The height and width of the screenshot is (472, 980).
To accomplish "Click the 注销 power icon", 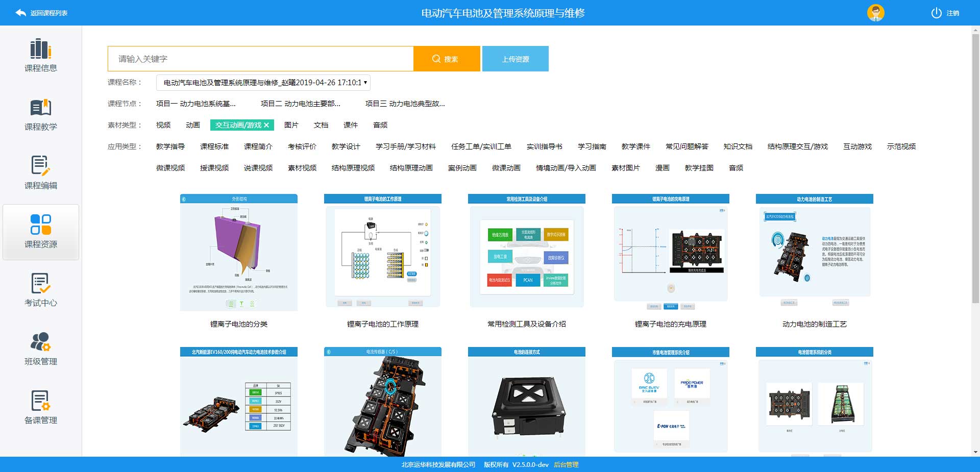I will pyautogui.click(x=936, y=13).
